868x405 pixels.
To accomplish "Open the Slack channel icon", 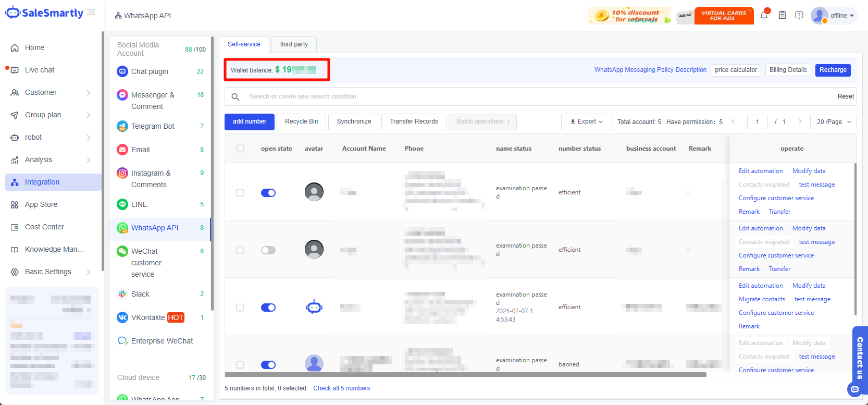I will pyautogui.click(x=122, y=294).
